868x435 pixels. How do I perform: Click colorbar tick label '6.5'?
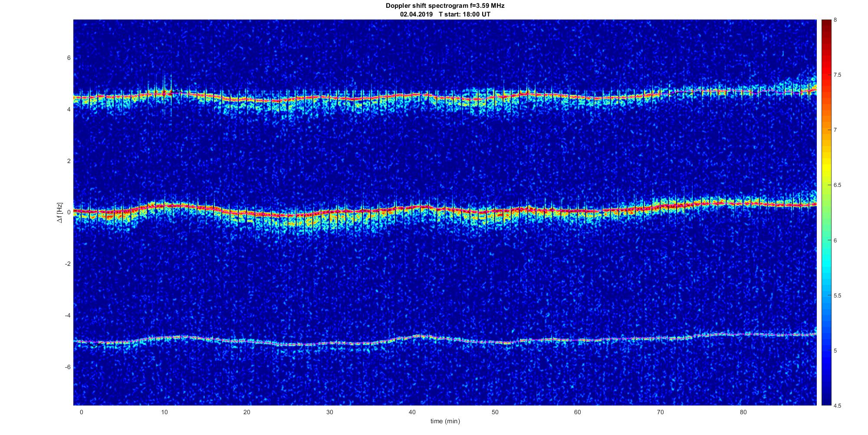click(x=837, y=185)
